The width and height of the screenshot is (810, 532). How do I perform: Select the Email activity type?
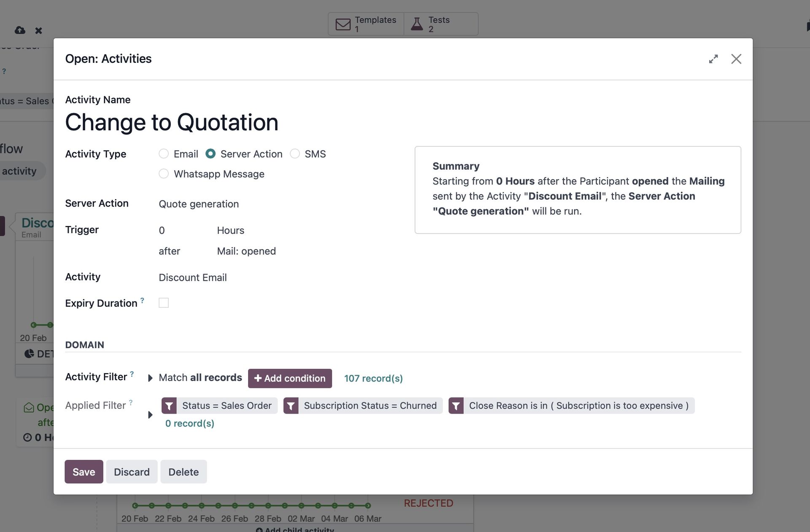164,154
